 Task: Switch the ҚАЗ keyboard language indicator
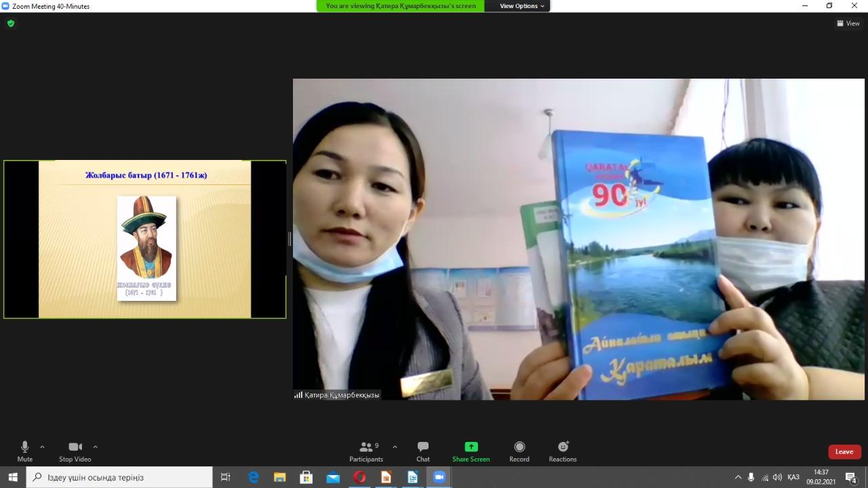coord(793,477)
